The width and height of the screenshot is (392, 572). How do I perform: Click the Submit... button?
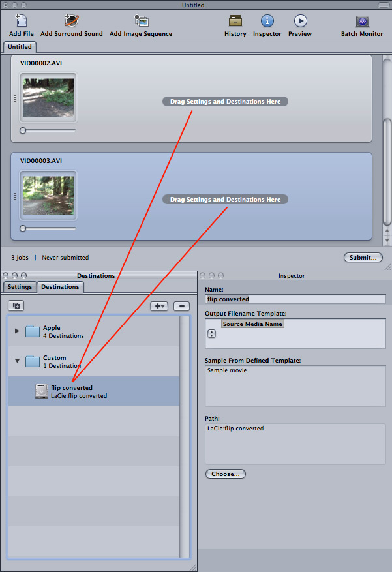tap(363, 257)
